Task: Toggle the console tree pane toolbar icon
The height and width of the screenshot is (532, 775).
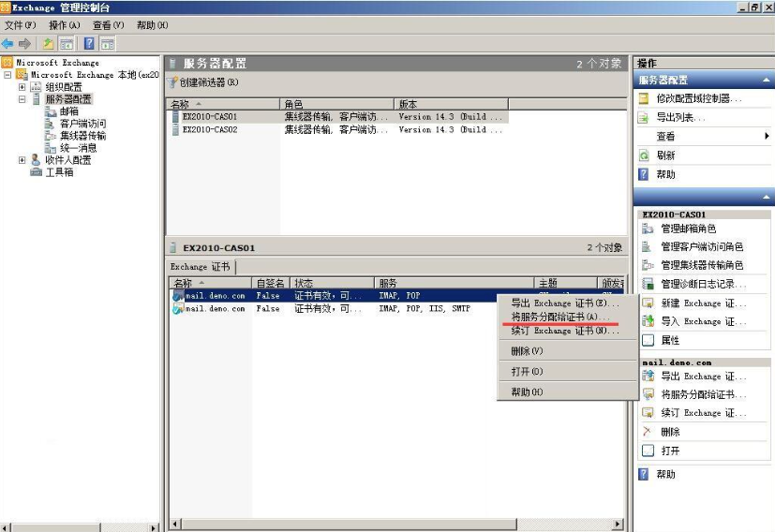Action: [67, 44]
